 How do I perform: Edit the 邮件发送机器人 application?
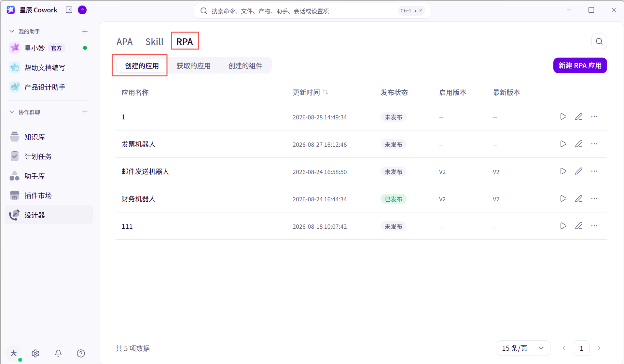click(578, 171)
